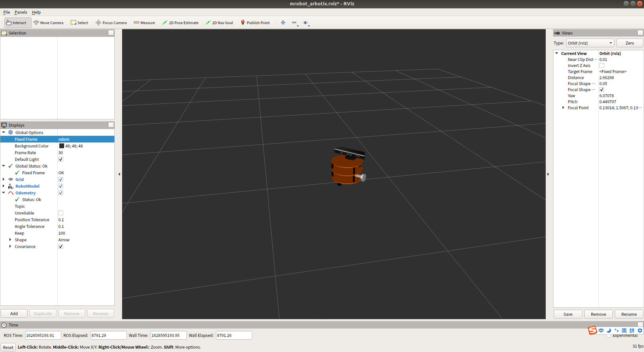Click the Time panel clock icon

click(x=4, y=325)
